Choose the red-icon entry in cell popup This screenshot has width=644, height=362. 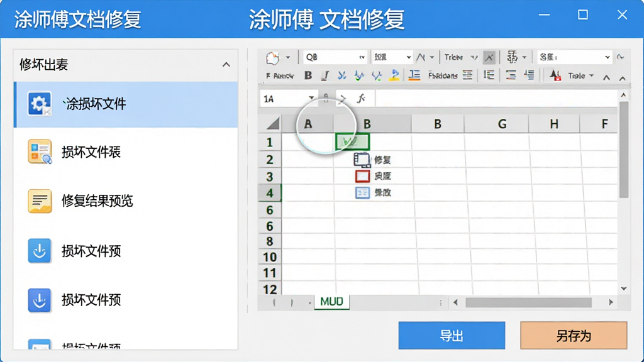pyautogui.click(x=373, y=176)
